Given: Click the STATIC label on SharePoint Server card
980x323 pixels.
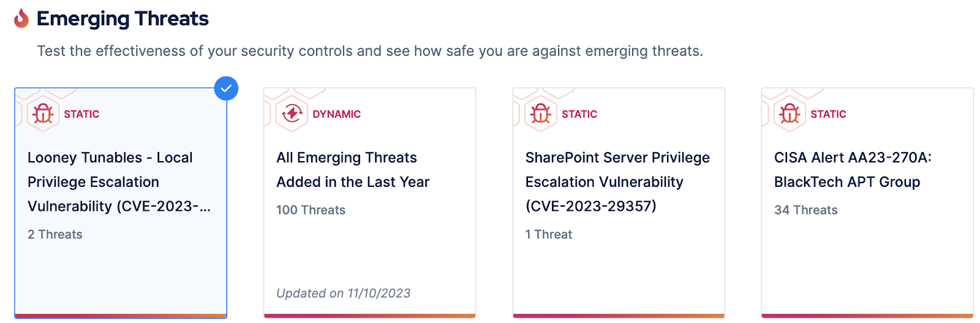Looking at the screenshot, I should (579, 114).
